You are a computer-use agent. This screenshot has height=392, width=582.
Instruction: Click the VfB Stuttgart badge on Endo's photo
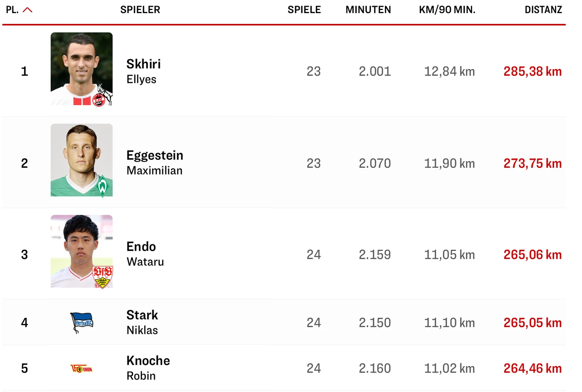pos(102,277)
